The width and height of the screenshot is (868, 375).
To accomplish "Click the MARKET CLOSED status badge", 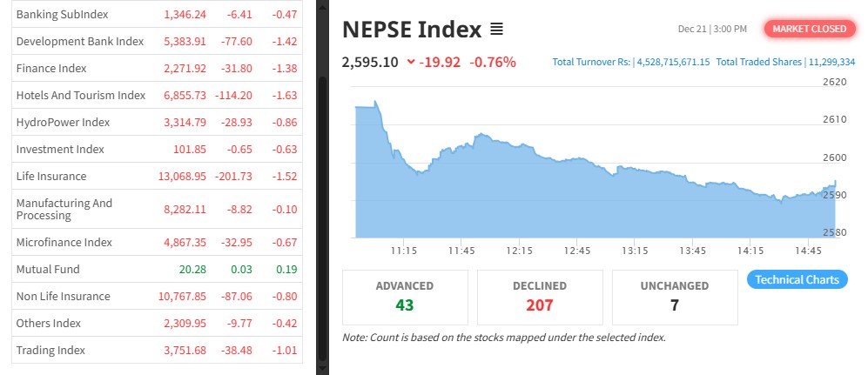I will pos(809,29).
